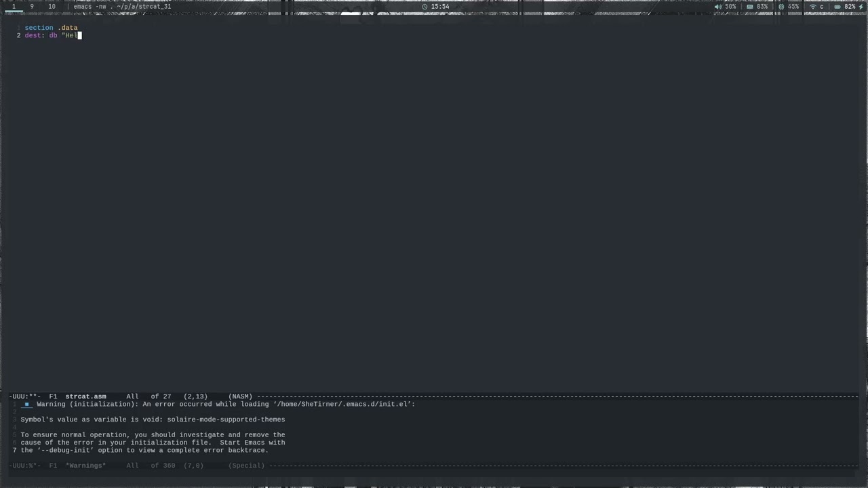This screenshot has height=488, width=868.
Task: Click the 'dest:' label on line 2
Action: (x=35, y=35)
